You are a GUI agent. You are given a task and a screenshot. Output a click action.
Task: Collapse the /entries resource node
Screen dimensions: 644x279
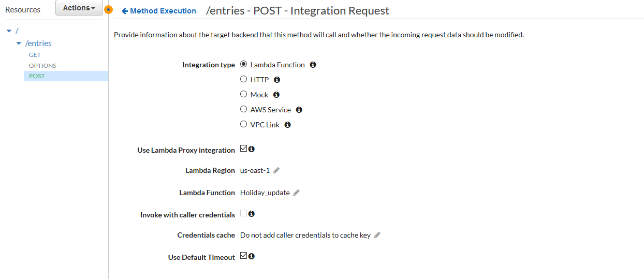pyautogui.click(x=19, y=43)
